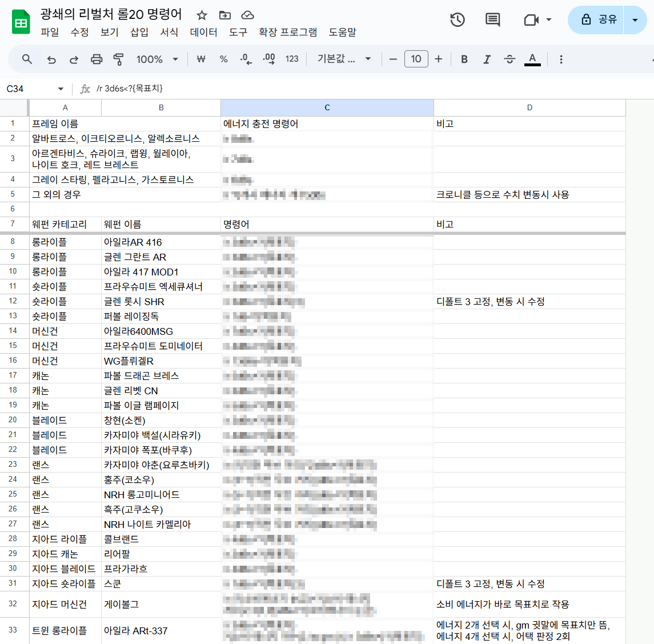Screen dimensions: 654x644
Task: Print the spreadsheet
Action: [x=97, y=59]
